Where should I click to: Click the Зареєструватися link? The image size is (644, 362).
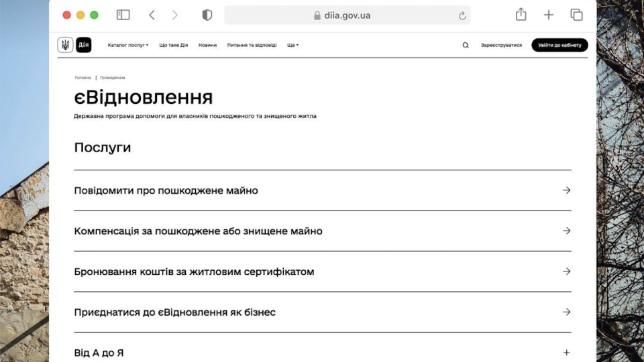pos(502,45)
